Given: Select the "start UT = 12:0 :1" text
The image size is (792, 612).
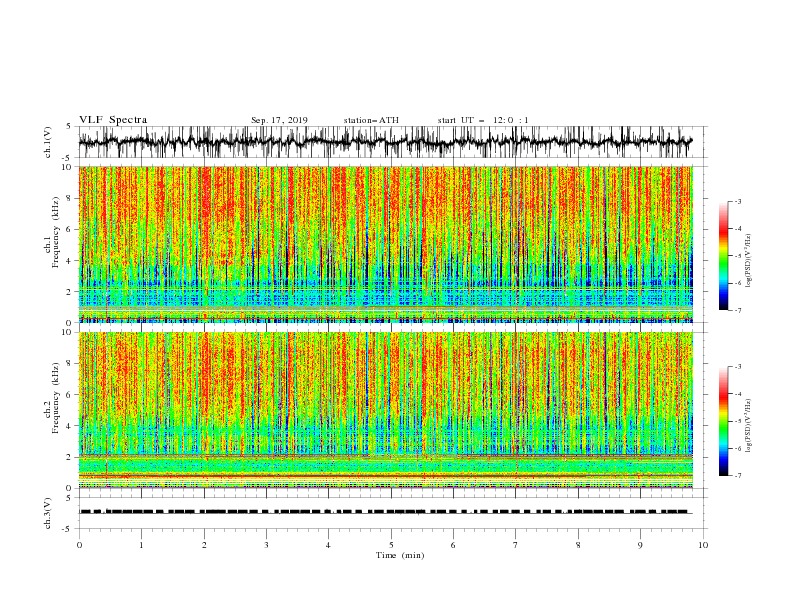Looking at the screenshot, I should pos(483,120).
